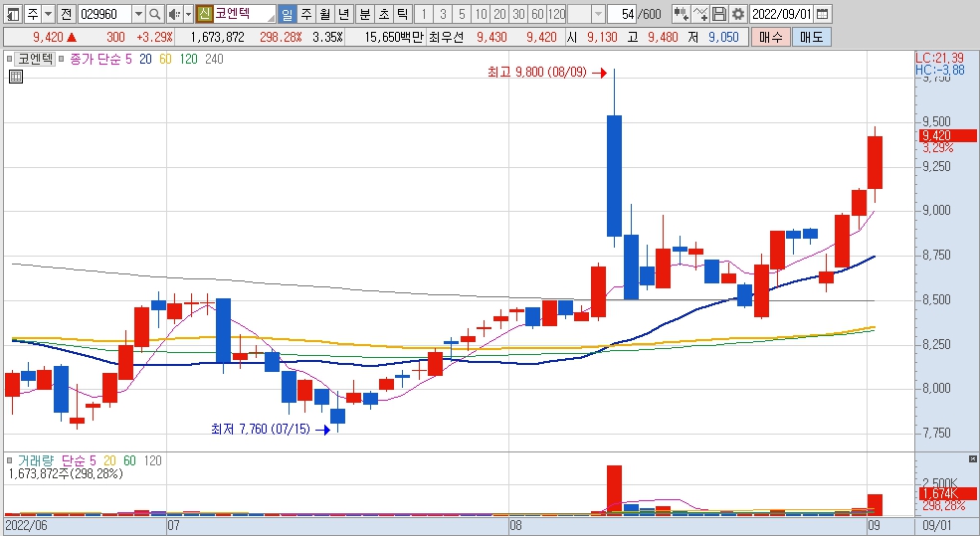Close the volume panel with X

click(x=972, y=459)
